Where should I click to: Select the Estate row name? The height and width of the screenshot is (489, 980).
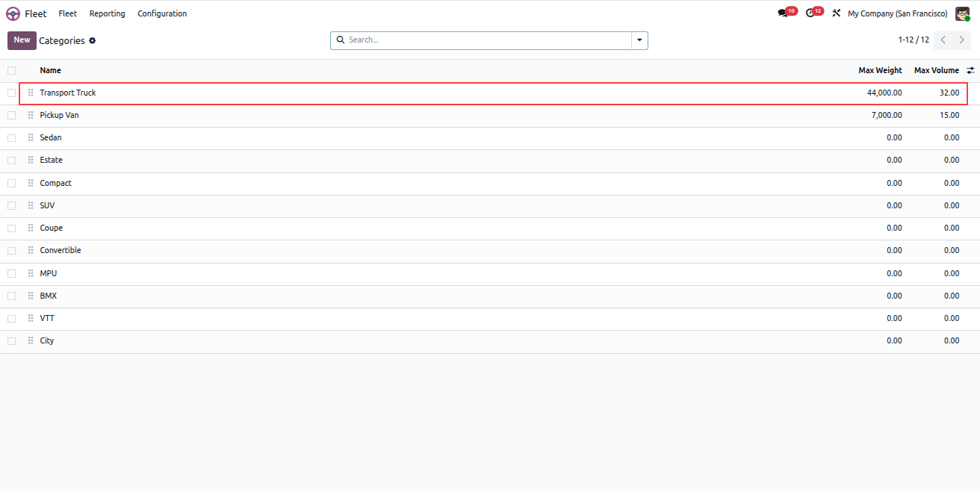(x=51, y=160)
